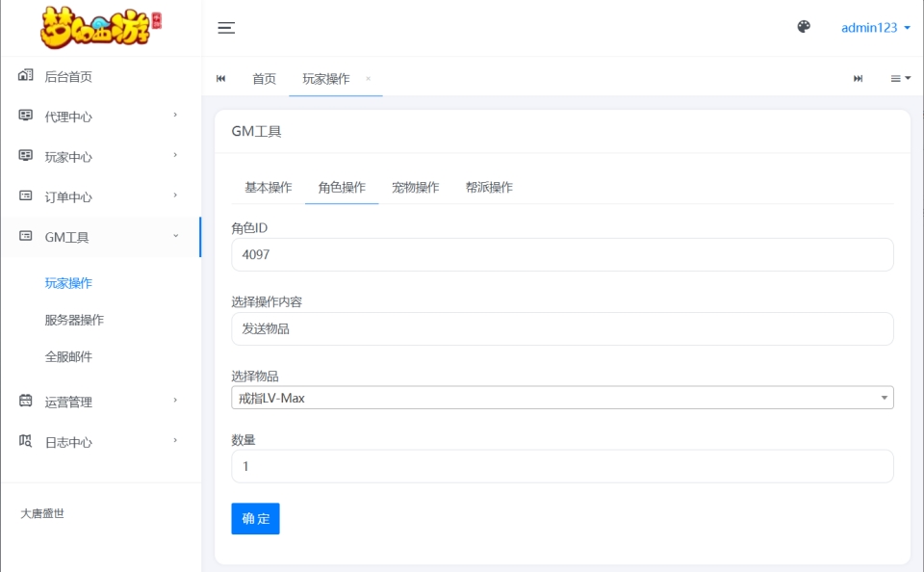
Task: Open the theme palette icon
Action: point(804,27)
